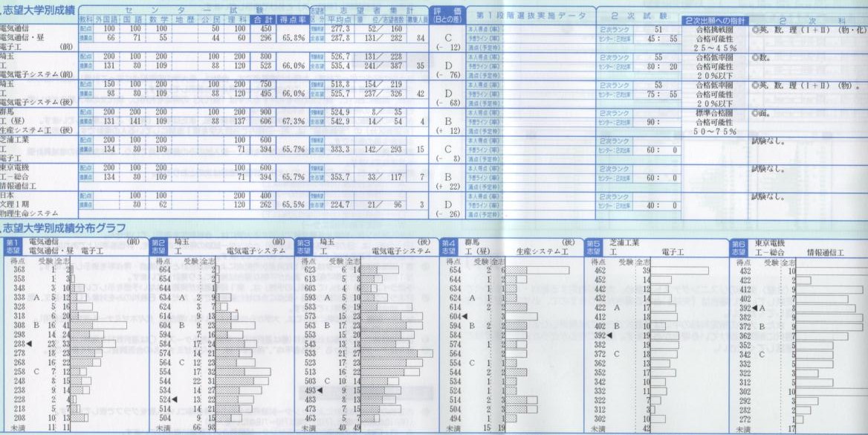Select the 第2志望 badge above the 埼玉 graph
This screenshot has width=868, height=435.
(158, 246)
